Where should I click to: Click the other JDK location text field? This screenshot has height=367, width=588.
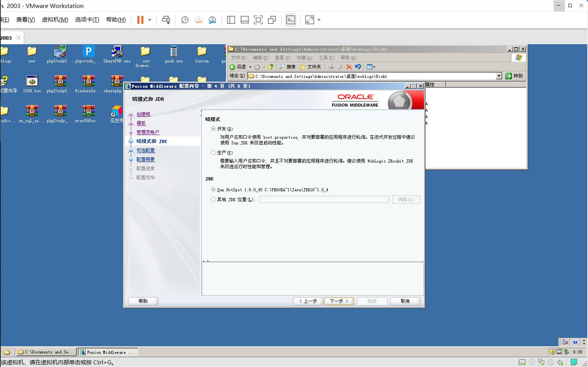[x=324, y=200]
